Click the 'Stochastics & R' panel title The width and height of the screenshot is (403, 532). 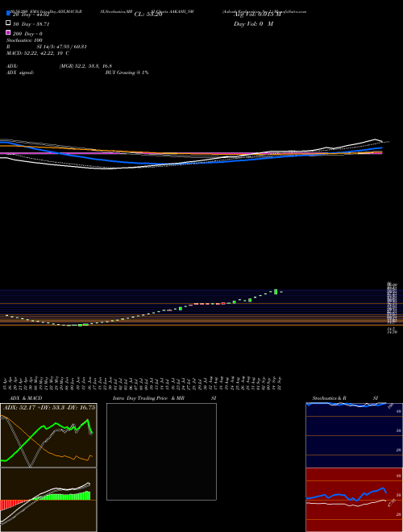pyautogui.click(x=330, y=398)
